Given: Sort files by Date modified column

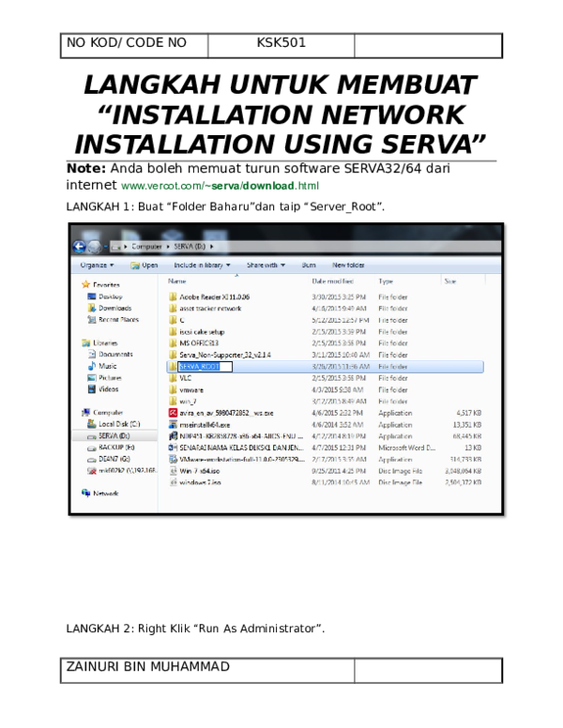Looking at the screenshot, I should (332, 281).
